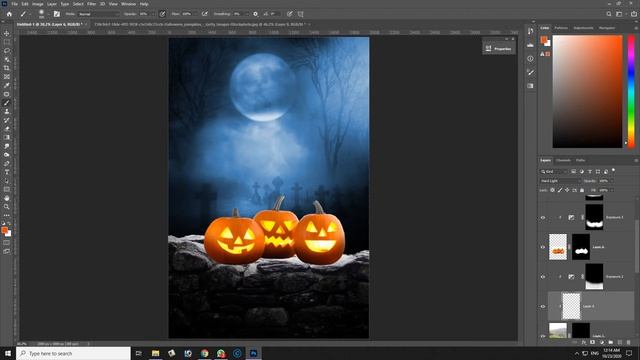Open the Properties panel button
The height and width of the screenshot is (360, 640).
pos(499,49)
